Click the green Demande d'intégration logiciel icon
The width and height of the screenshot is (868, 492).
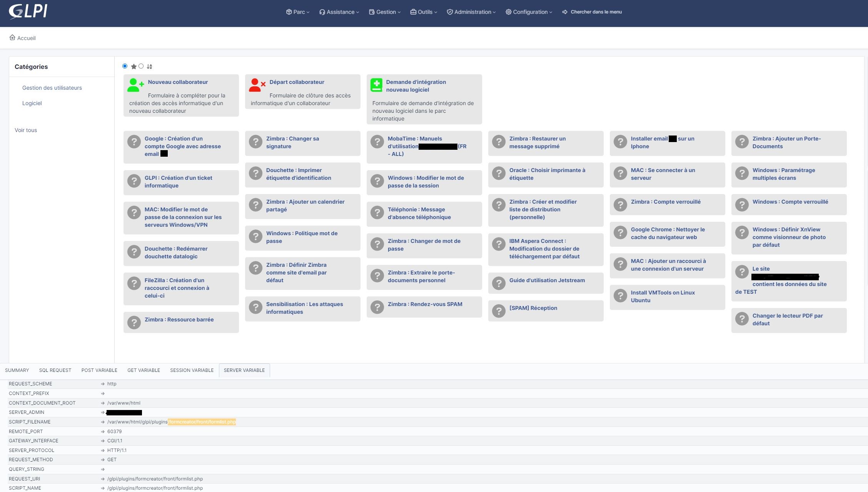click(x=376, y=85)
